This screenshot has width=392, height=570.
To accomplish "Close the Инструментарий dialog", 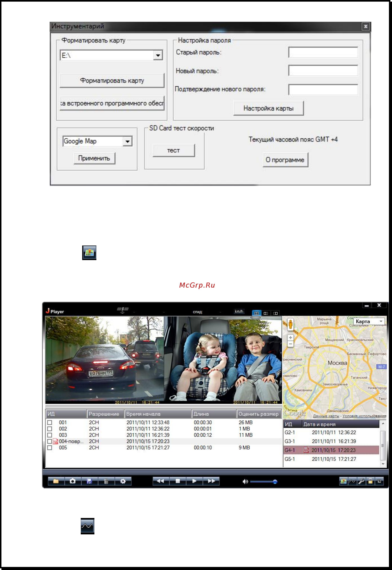I will tap(365, 26).
